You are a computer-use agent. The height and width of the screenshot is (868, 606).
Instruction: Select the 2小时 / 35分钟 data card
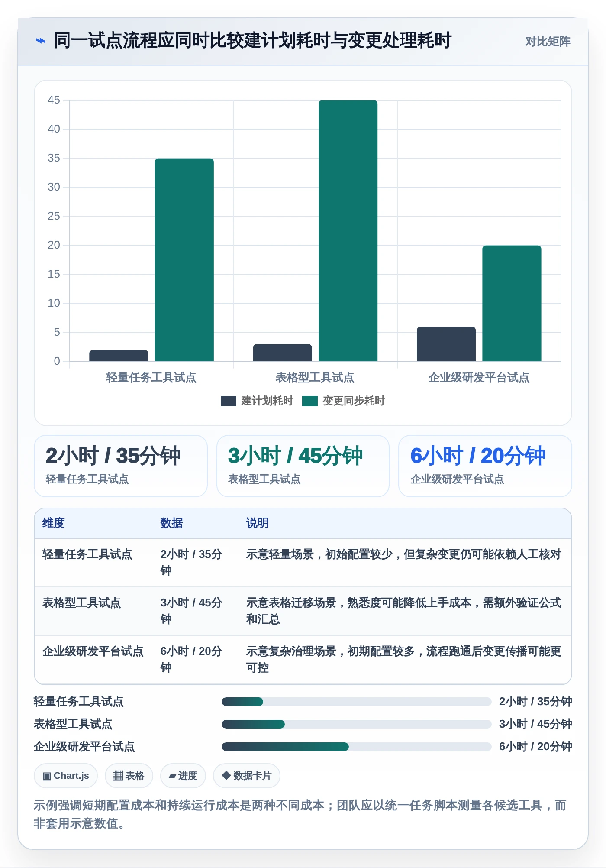pyautogui.click(x=121, y=466)
